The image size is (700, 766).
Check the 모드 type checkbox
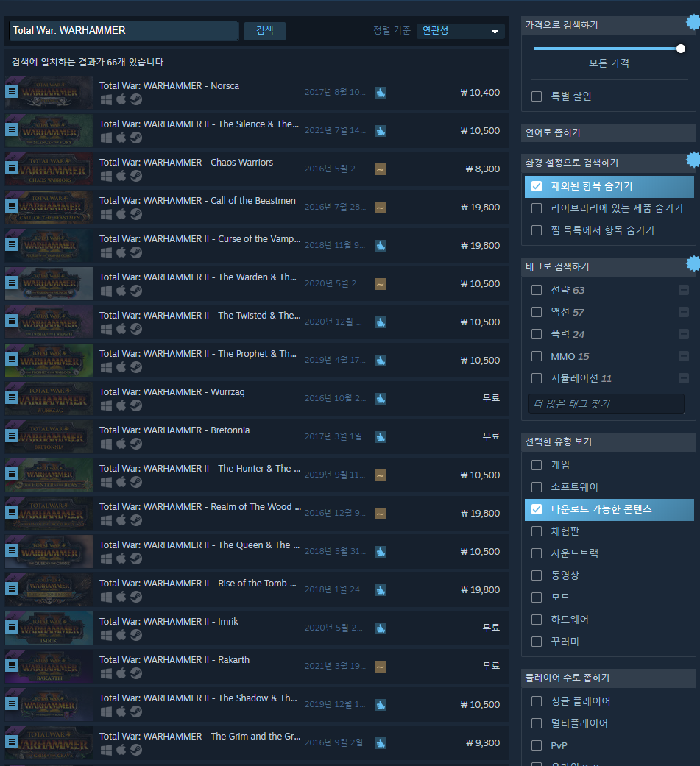point(537,597)
